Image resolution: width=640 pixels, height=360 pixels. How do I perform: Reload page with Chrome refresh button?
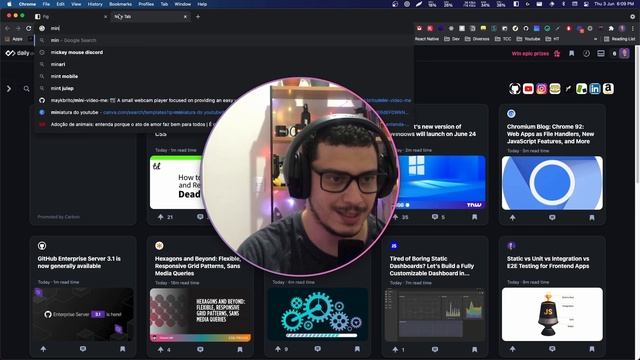29,28
